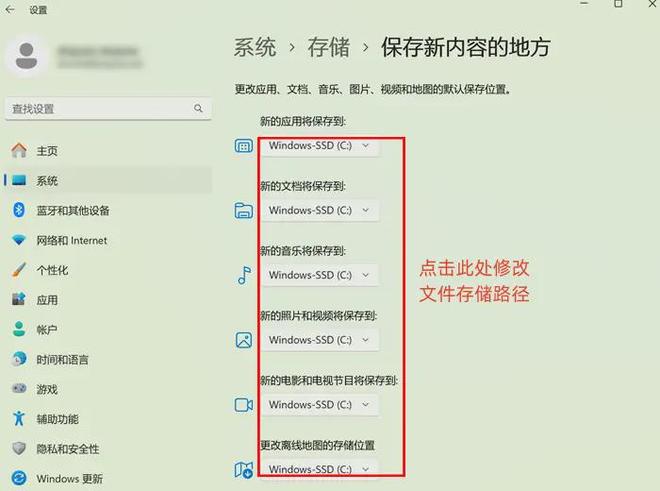This screenshot has width=660, height=491.
Task: Go to 游戏 settings
Action: [47, 389]
